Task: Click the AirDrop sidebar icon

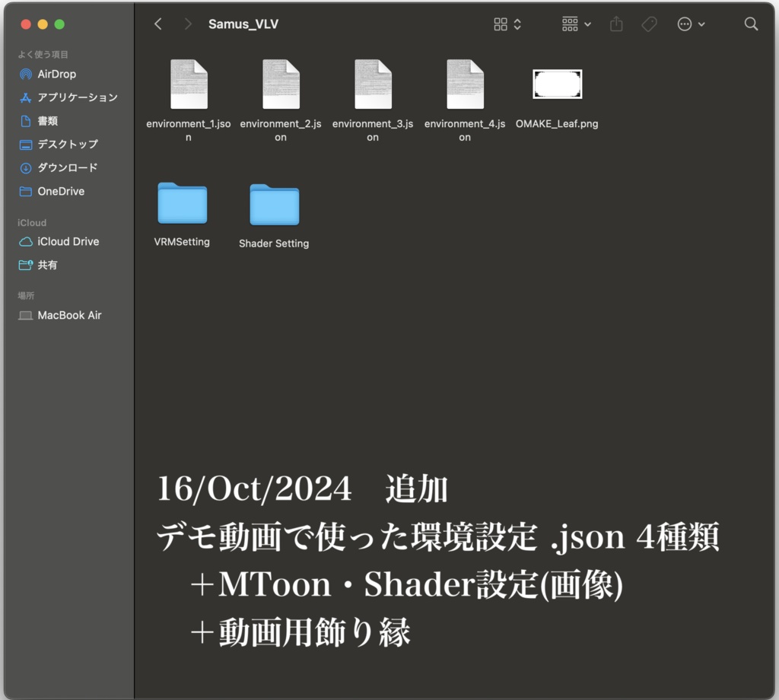Action: pos(26,74)
